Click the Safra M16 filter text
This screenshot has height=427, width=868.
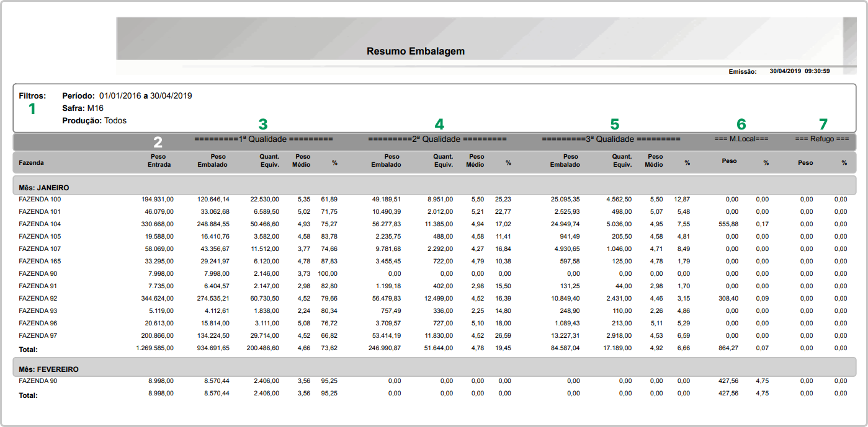coord(83,108)
